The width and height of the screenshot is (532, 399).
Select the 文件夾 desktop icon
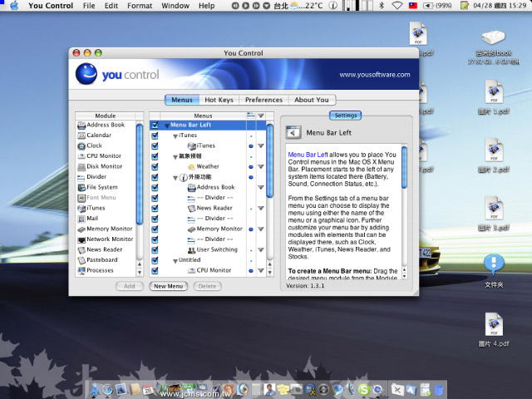[x=494, y=271]
